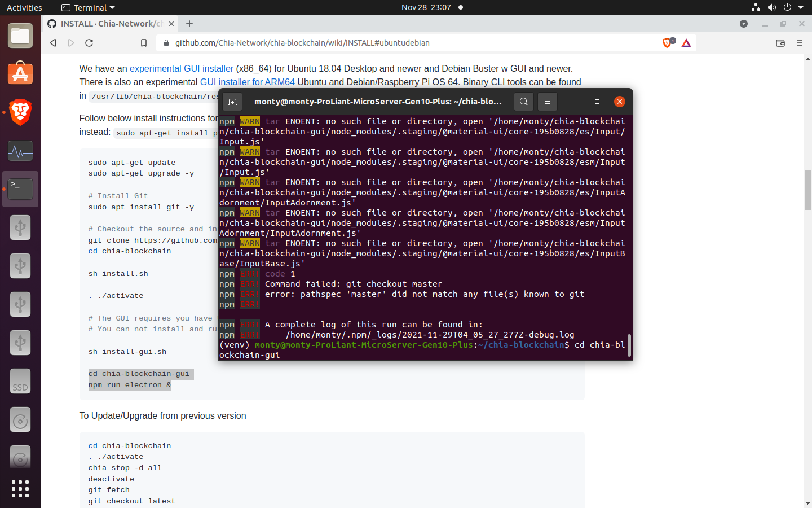Reload the GitHub page
Viewport: 812px width, 508px height.
point(89,43)
